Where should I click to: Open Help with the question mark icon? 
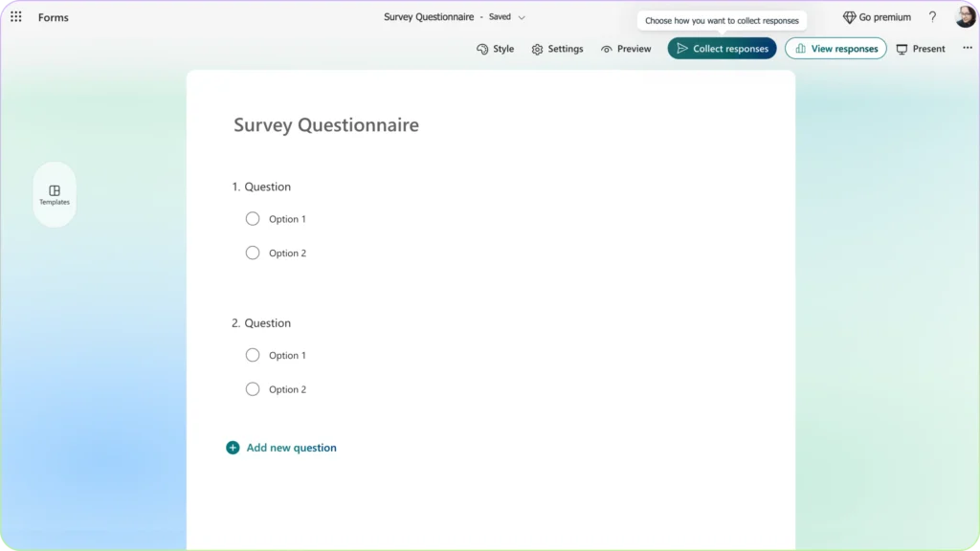932,16
